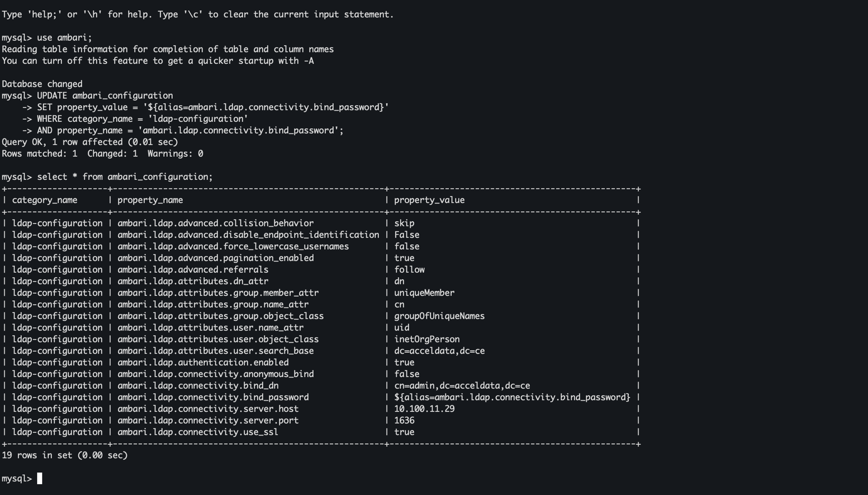This screenshot has width=868, height=495.
Task: Click the 'Database changed' message
Action: point(42,84)
